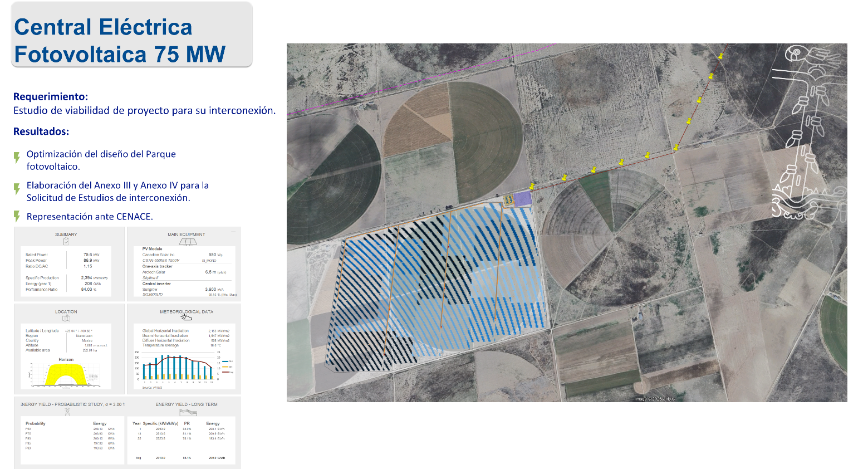The image size is (868, 469).
Task: Click the 'Global Horizontal Irradiation' label
Action: 165,331
